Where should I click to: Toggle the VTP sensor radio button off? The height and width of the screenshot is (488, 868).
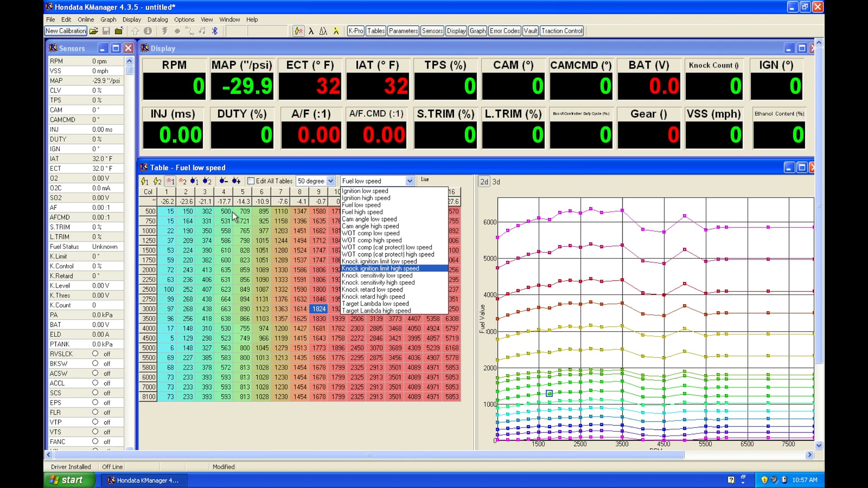95,422
